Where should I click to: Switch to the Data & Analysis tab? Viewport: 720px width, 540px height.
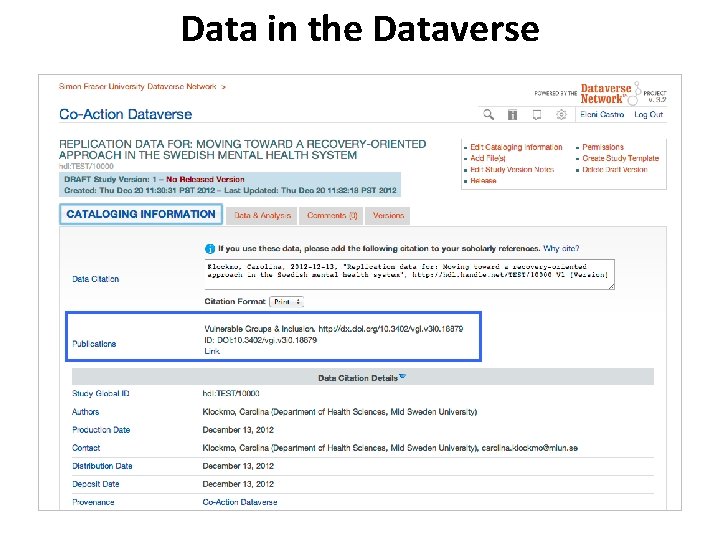(x=262, y=215)
